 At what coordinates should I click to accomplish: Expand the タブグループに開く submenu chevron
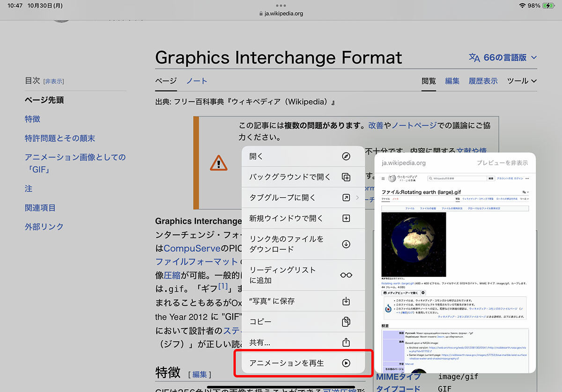(357, 197)
